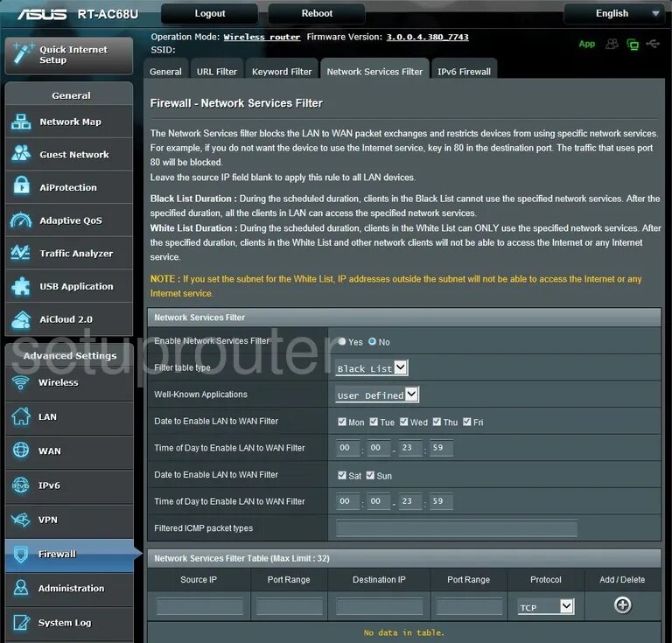Click the LAN house icon
Image resolution: width=672 pixels, height=643 pixels.
click(x=21, y=416)
